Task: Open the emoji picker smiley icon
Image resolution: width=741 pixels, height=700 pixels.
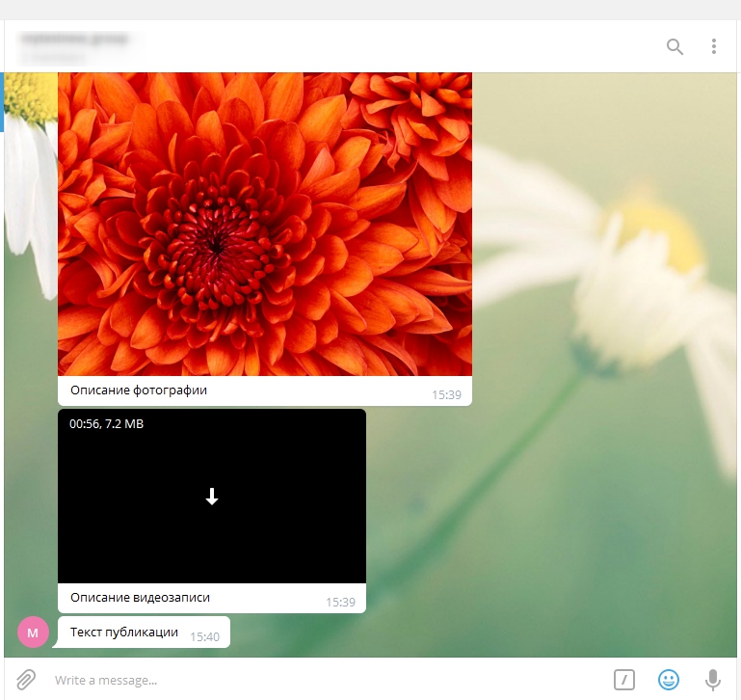Action: pos(669,680)
